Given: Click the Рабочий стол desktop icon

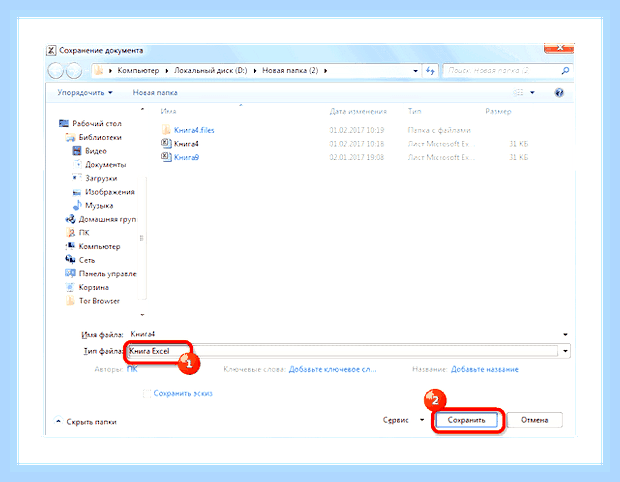Looking at the screenshot, I should coord(64,123).
